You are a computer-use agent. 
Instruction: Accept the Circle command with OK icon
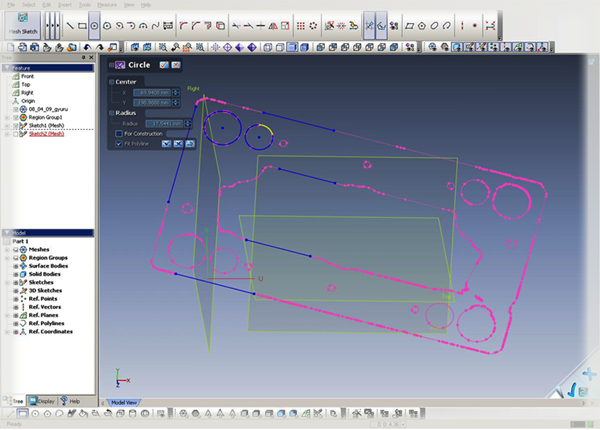pyautogui.click(x=164, y=65)
